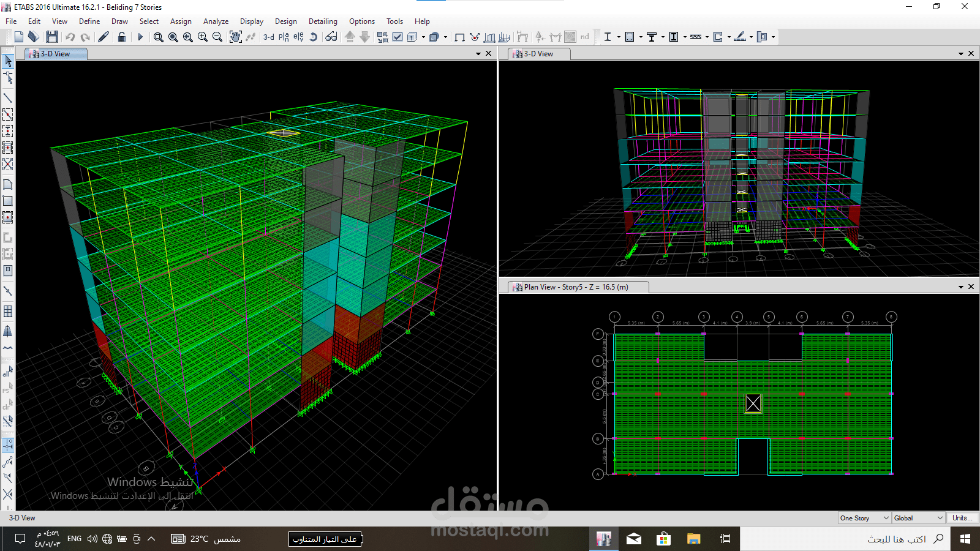Activate the Pan hand tool

tap(236, 37)
